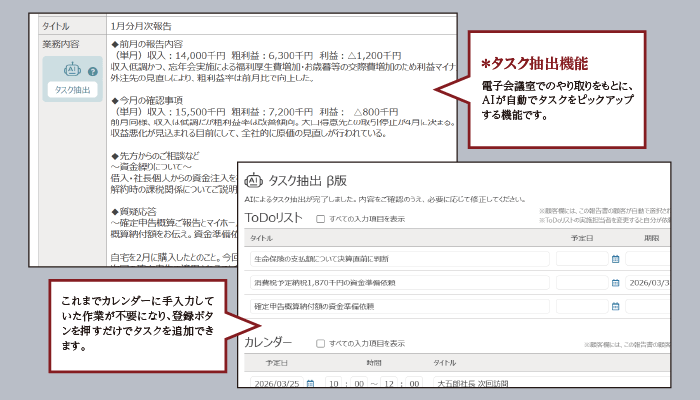The width and height of the screenshot is (700, 400).
Task: Click 予定日 field in 消費税予定納税 row
Action: click(x=582, y=283)
